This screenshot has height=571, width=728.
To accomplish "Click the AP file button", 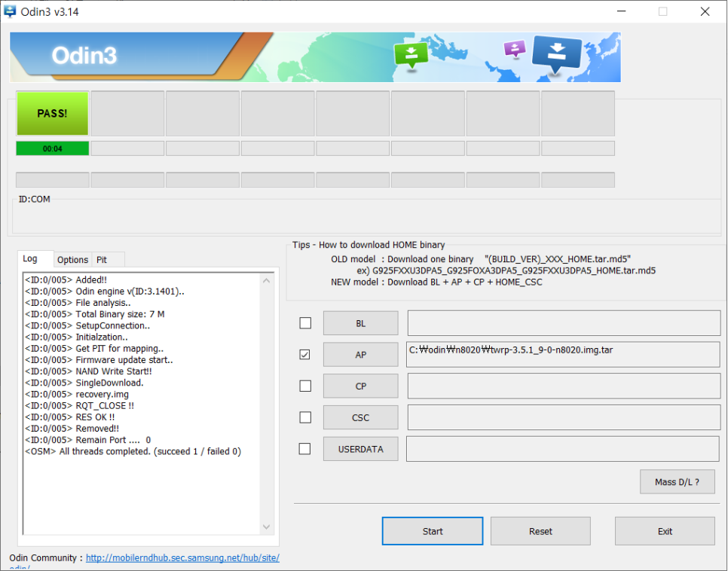I will pos(361,355).
